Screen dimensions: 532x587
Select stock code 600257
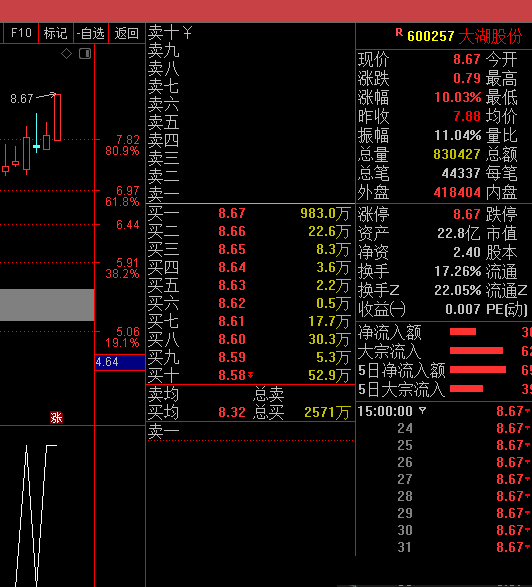[431, 36]
